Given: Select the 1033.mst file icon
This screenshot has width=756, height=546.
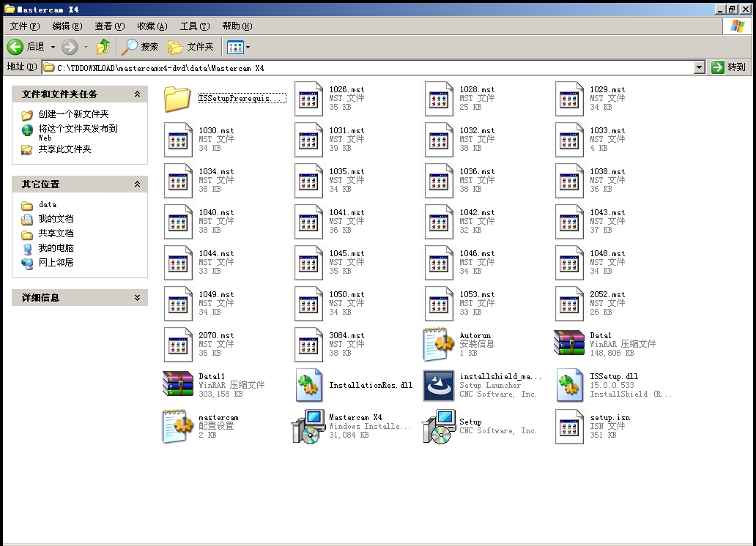Looking at the screenshot, I should pyautogui.click(x=569, y=140).
